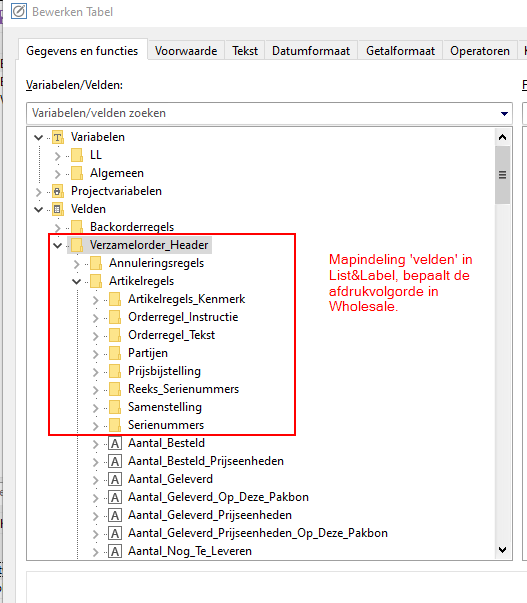
Task: Collapse the Artikelregels folder
Action: (77, 282)
